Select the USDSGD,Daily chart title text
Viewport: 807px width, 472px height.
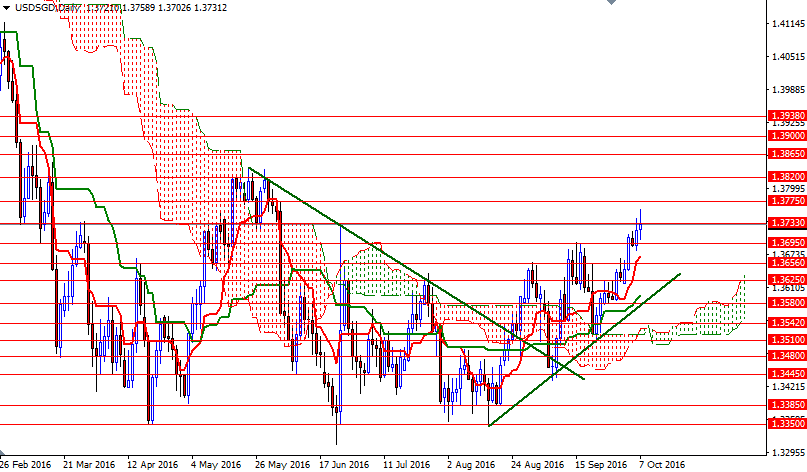pyautogui.click(x=46, y=8)
